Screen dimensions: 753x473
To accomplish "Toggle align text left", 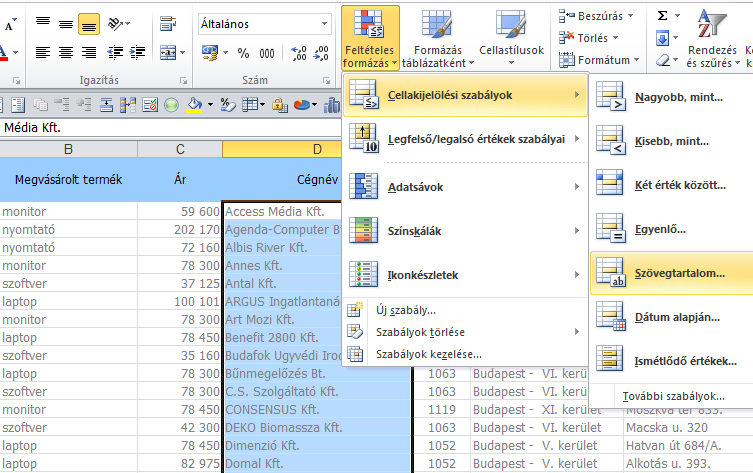I will click(x=43, y=52).
